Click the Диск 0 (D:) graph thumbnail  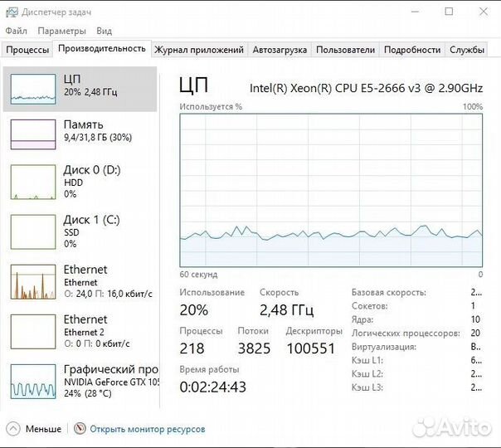pyautogui.click(x=33, y=182)
